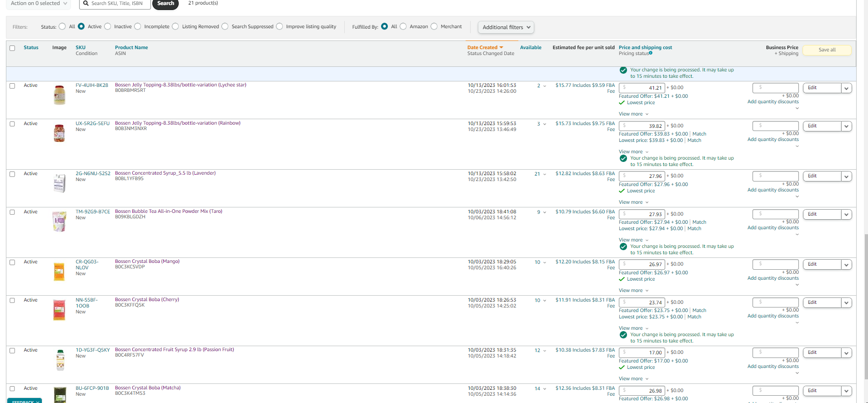Click Edit for the Taro powder mix
This screenshot has width=868, height=403.
click(x=822, y=214)
